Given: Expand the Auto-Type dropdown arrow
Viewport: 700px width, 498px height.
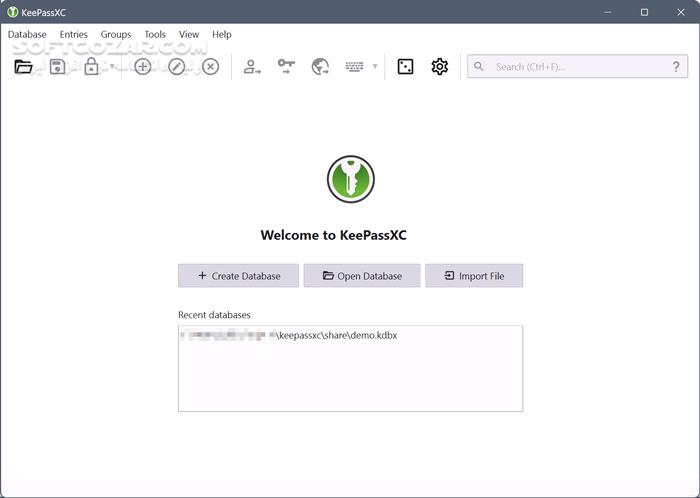Looking at the screenshot, I should (x=375, y=66).
